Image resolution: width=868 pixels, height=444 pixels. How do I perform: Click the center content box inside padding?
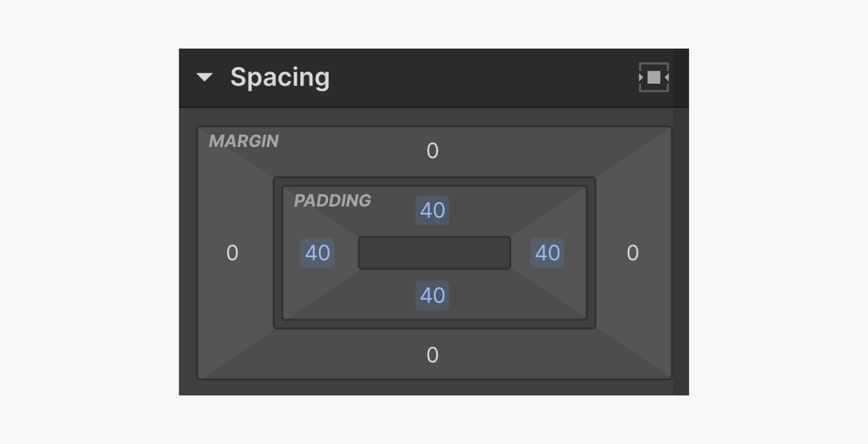coord(434,253)
